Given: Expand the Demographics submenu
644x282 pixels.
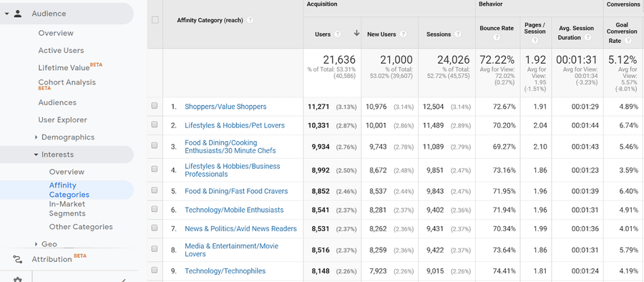Looking at the screenshot, I should click(36, 137).
